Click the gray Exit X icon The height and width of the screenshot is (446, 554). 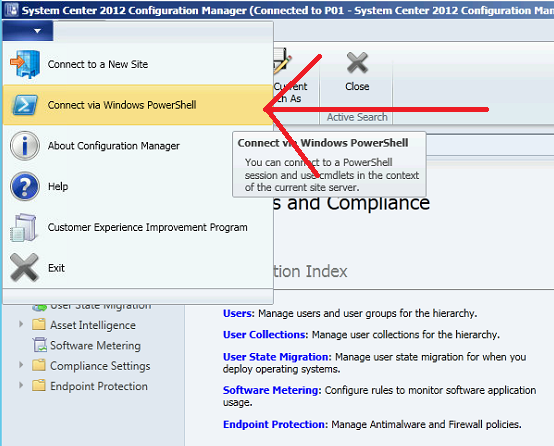(24, 268)
